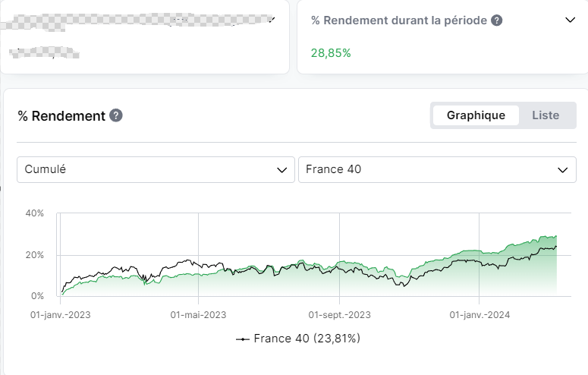Click the arrow icon in the Cumulé box
Viewport: 588px width, 375px height.
283,170
